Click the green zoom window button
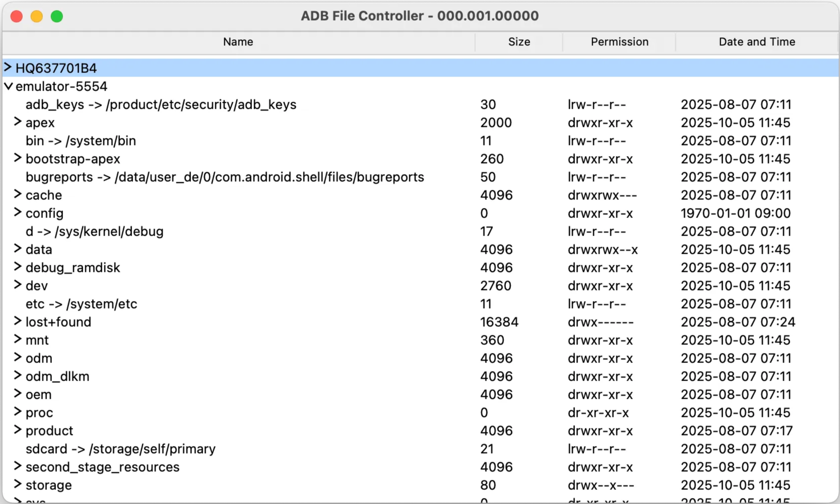This screenshot has width=840, height=504. click(x=57, y=17)
